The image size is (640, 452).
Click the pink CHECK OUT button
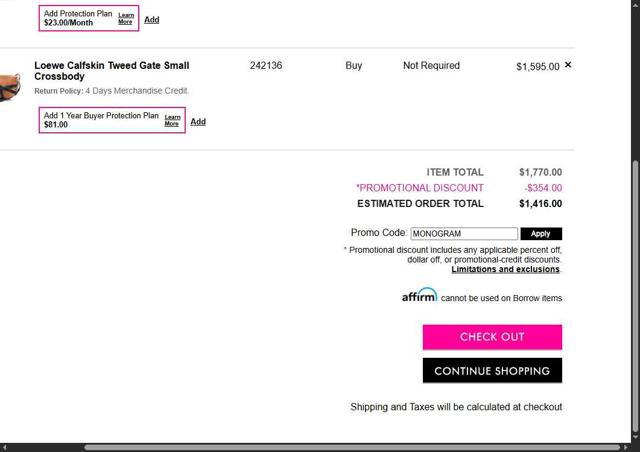pyautogui.click(x=492, y=337)
